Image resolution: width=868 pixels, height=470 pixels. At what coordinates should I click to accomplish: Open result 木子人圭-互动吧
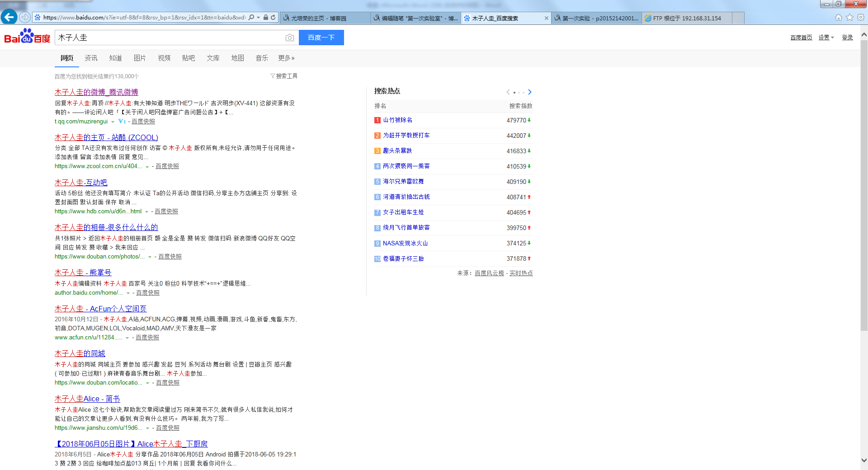(x=81, y=183)
